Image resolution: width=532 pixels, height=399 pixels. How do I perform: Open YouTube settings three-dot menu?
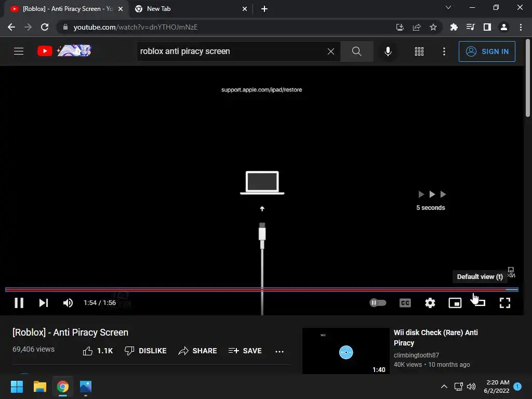point(444,51)
